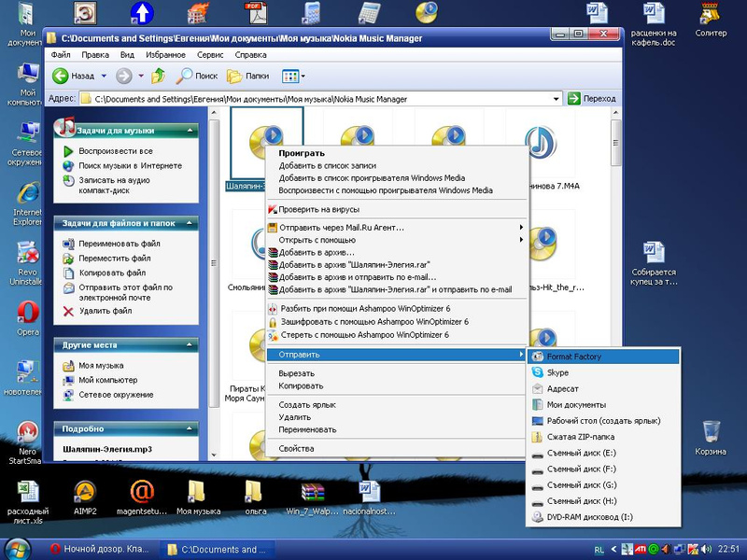The image size is (747, 560).
Task: Click the Сервис menu bar item
Action: tap(209, 55)
